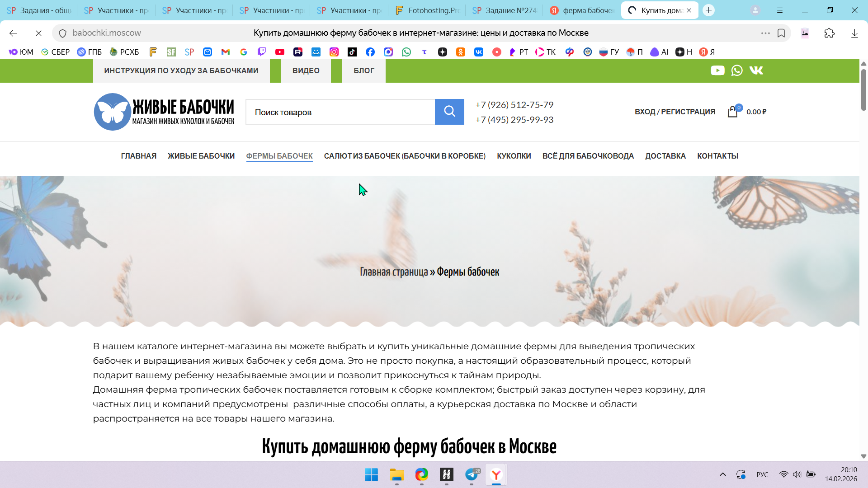Open Инструкция по уходу за бабочками link
The width and height of the screenshot is (868, 488).
pyautogui.click(x=181, y=70)
